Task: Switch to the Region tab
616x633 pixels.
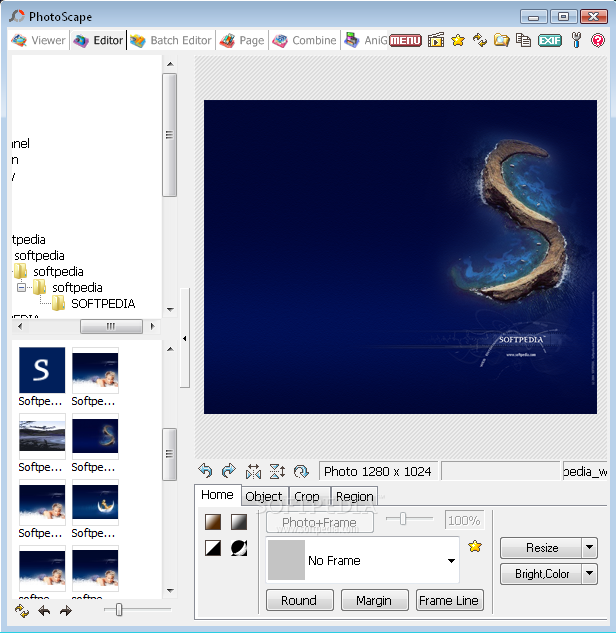Action: 354,497
